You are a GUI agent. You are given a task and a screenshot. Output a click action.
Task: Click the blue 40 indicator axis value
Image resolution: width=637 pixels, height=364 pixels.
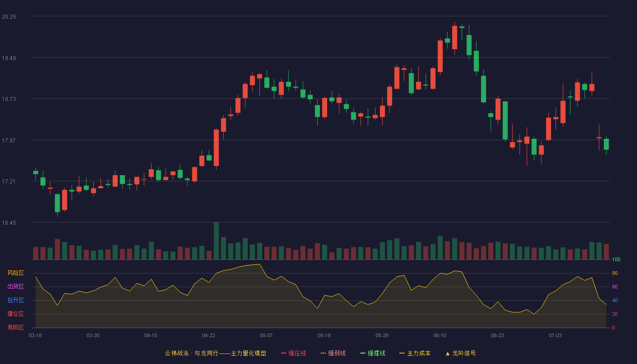tap(615, 300)
